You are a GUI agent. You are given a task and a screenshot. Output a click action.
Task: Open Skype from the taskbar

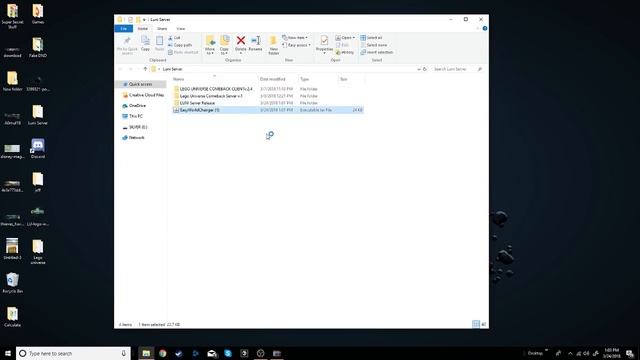pos(228,353)
